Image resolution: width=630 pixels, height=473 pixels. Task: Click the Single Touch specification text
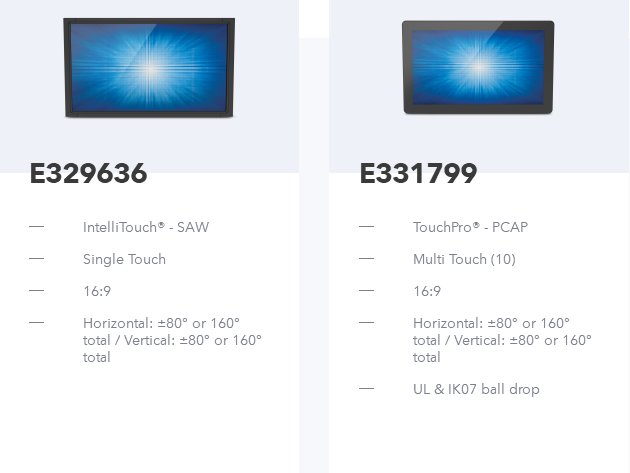pyautogui.click(x=124, y=259)
